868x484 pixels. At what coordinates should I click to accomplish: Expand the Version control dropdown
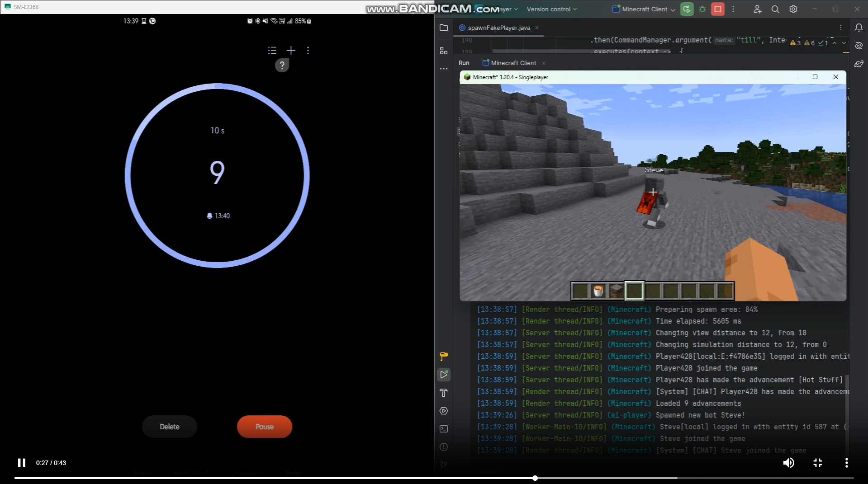pos(551,9)
